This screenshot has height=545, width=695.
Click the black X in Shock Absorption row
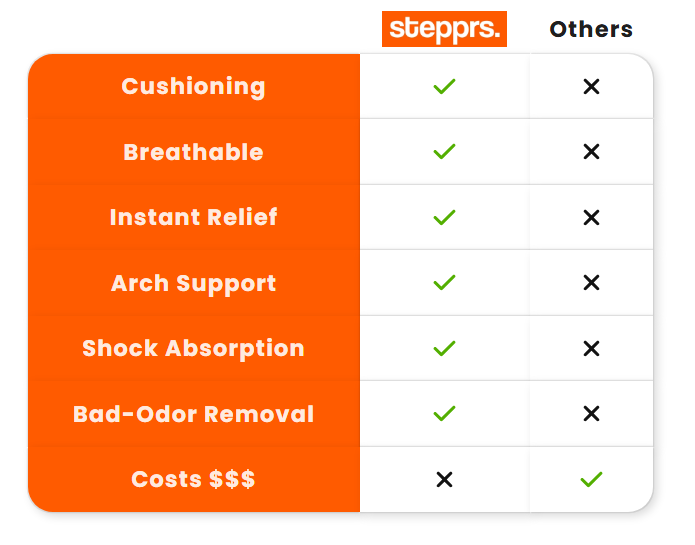[591, 348]
